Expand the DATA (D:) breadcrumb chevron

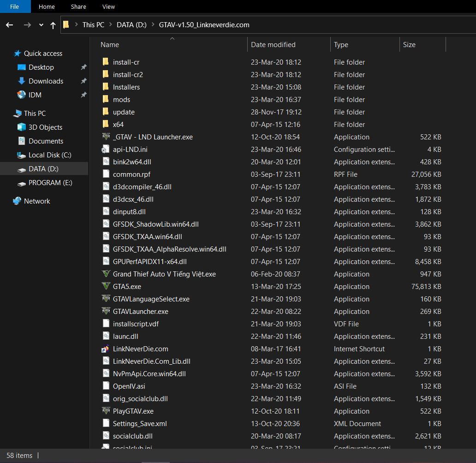(153, 25)
